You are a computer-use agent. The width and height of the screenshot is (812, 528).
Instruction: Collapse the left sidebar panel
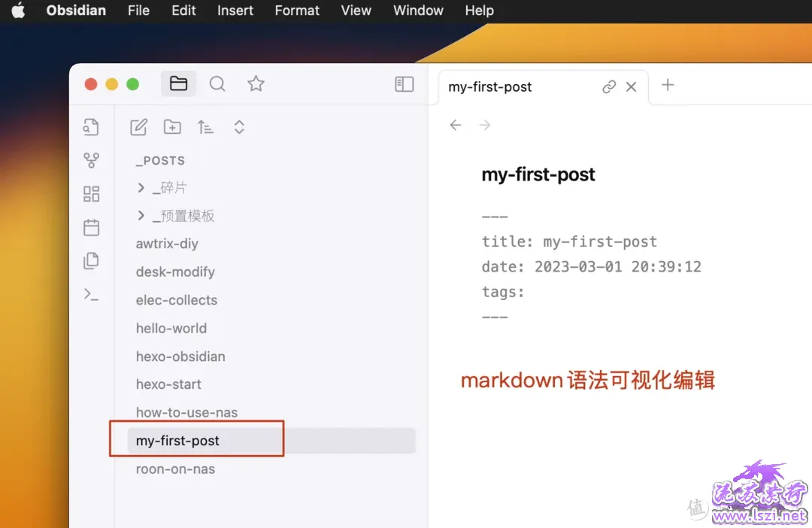pyautogui.click(x=404, y=84)
